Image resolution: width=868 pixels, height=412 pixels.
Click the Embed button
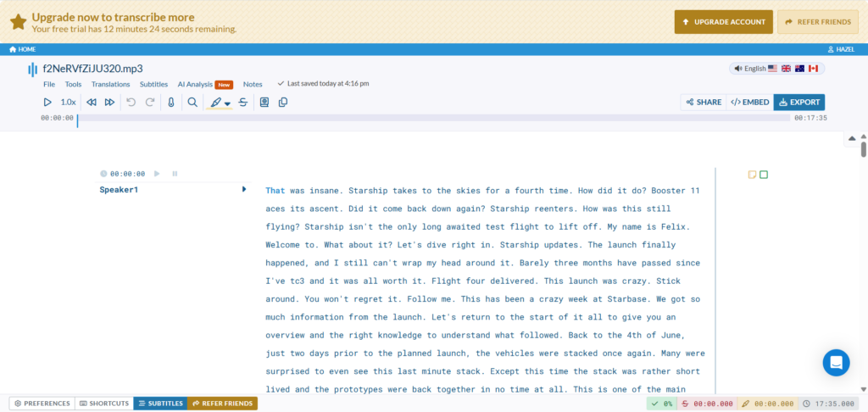pyautogui.click(x=750, y=103)
